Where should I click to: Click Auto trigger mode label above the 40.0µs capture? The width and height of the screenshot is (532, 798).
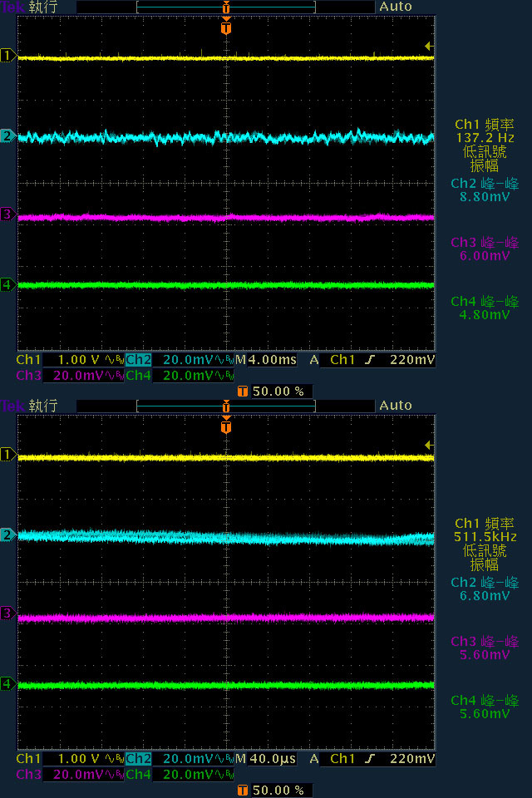396,406
